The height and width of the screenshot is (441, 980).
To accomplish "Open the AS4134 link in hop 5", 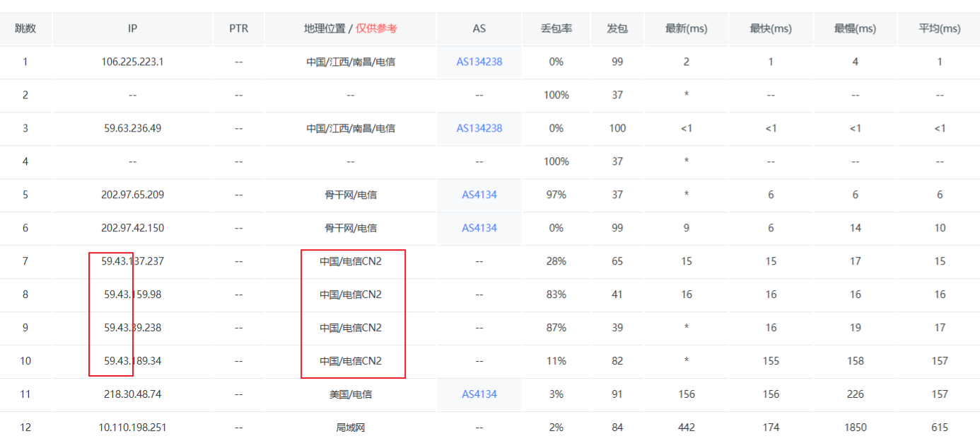I will [x=479, y=195].
